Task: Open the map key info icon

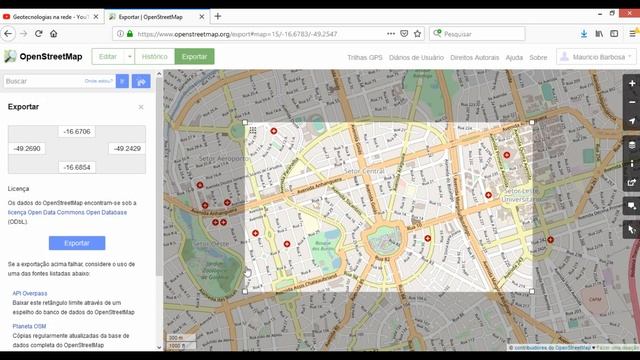Action: tap(632, 164)
